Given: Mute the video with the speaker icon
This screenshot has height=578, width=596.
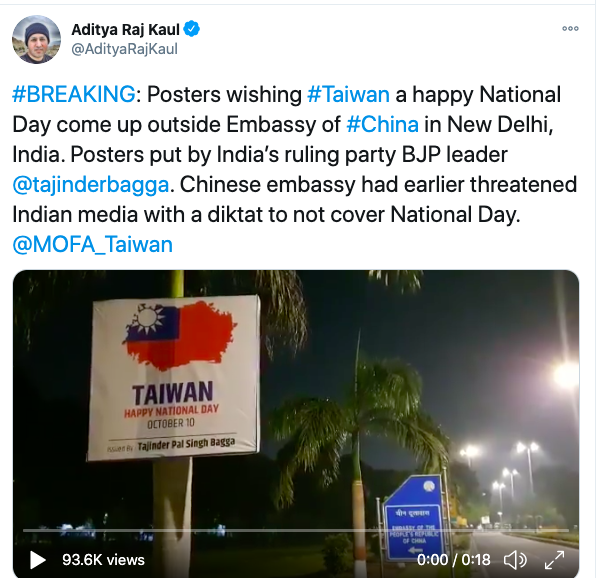Looking at the screenshot, I should (515, 560).
